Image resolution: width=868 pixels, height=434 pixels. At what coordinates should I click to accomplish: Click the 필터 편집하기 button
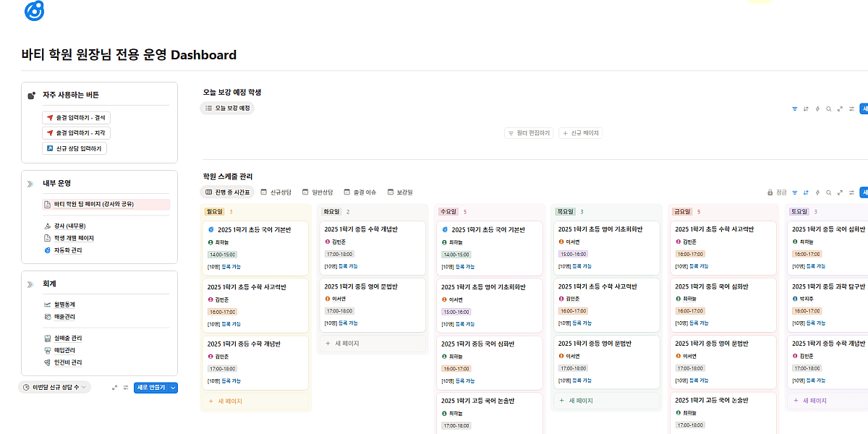529,133
